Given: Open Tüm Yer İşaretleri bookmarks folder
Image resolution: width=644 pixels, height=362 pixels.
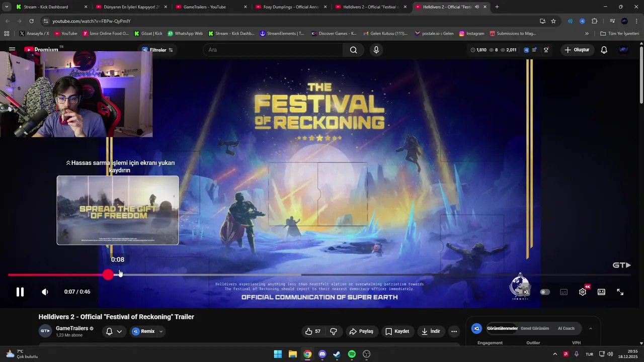Looking at the screenshot, I should click(619, 34).
